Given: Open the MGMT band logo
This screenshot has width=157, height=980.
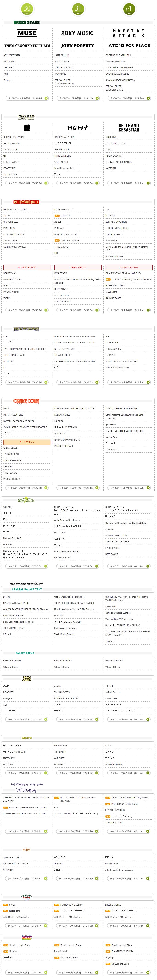Looking at the screenshot, I should click(x=78, y=128).
